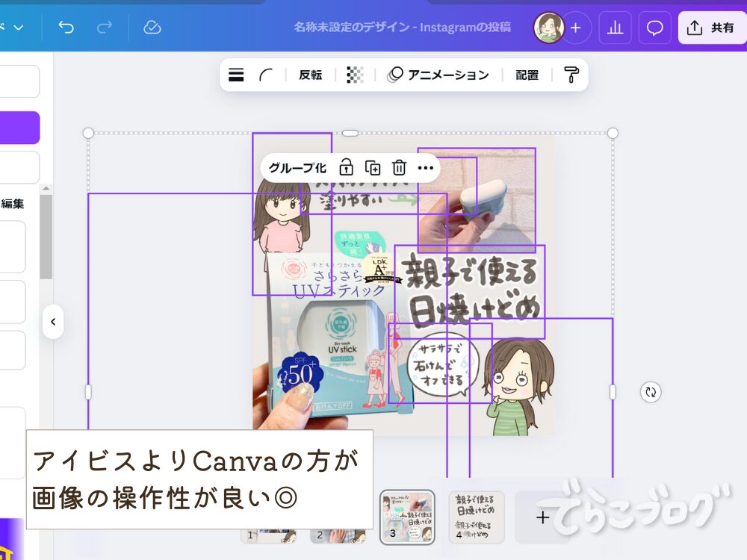Image resolution: width=747 pixels, height=560 pixels.
Task: Add a new page with plus
Action: pos(542,517)
